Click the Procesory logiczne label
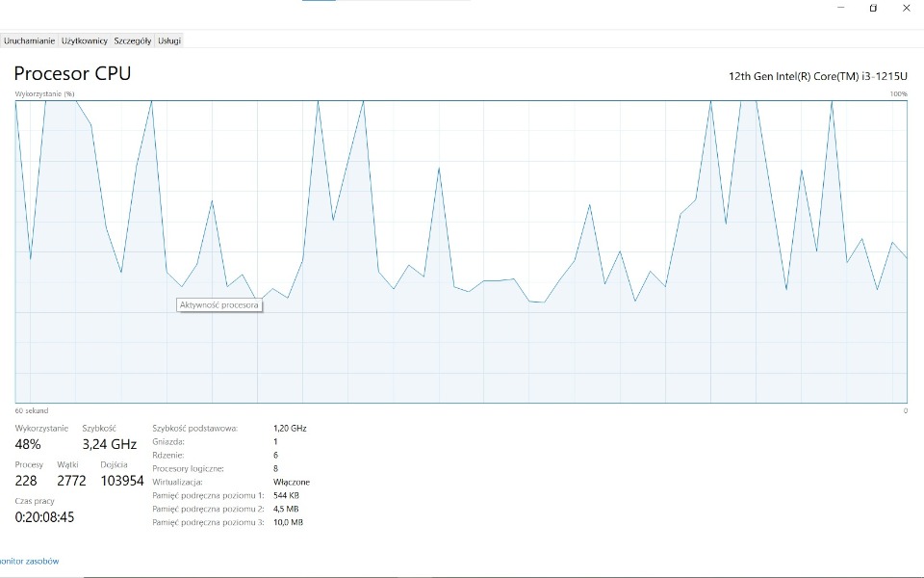 click(188, 468)
